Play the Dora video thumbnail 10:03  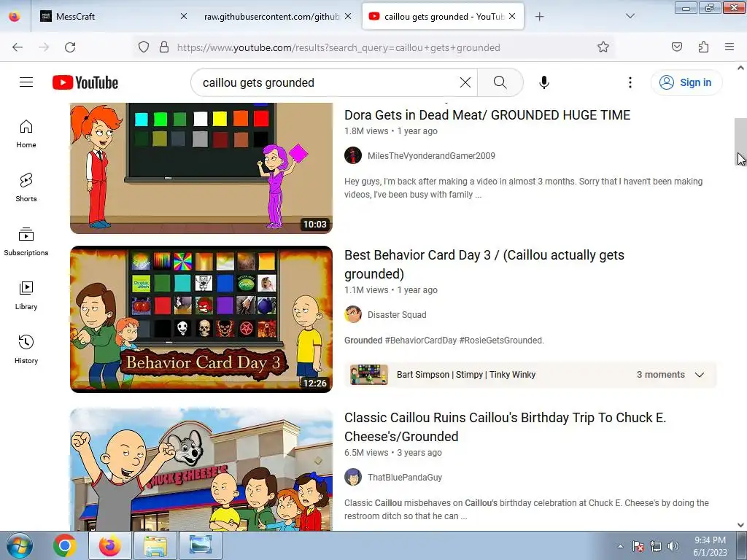201,168
